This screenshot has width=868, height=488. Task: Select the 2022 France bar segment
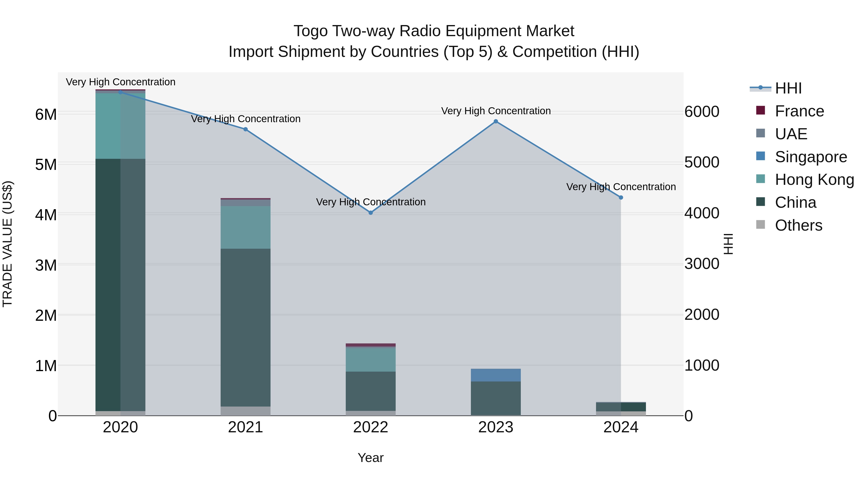pyautogui.click(x=371, y=345)
